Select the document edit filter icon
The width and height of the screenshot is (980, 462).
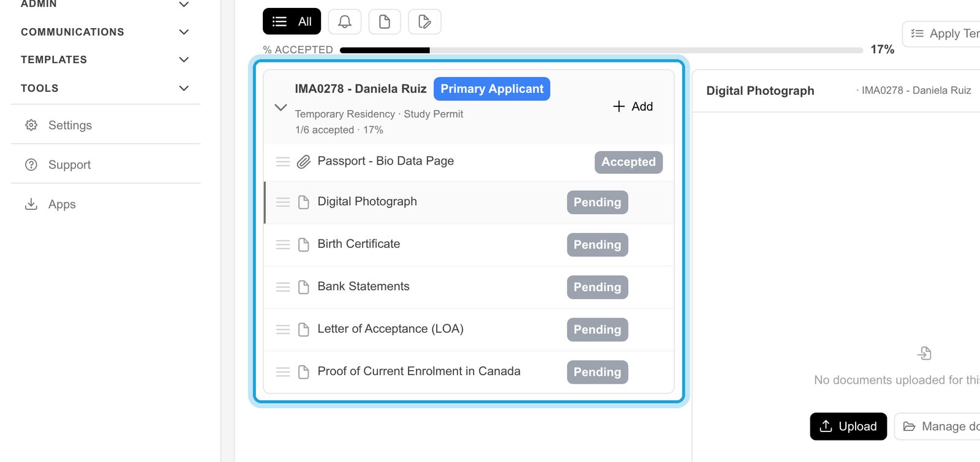[x=424, y=21]
